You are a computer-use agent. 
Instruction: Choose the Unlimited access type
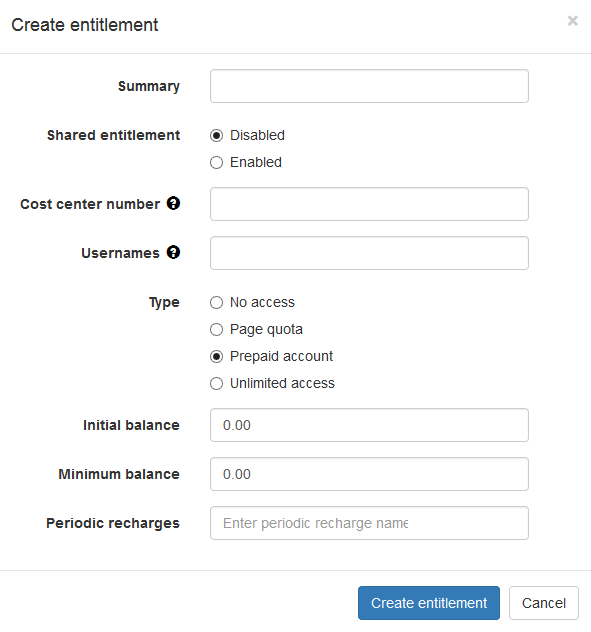tap(216, 383)
